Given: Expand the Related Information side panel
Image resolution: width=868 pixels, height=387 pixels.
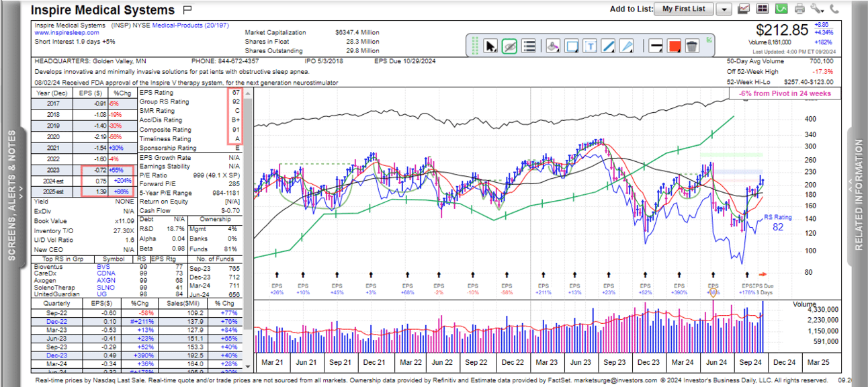Looking at the screenshot, I should pyautogui.click(x=859, y=195).
